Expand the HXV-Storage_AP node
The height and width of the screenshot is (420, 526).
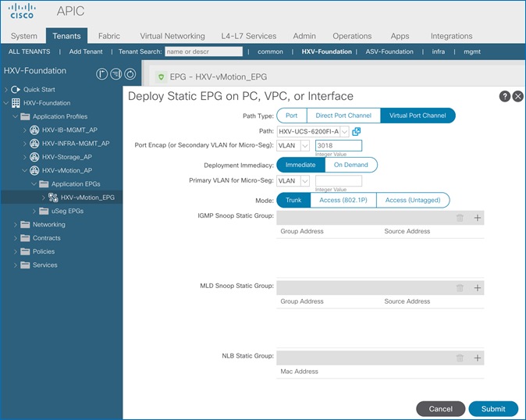point(25,157)
